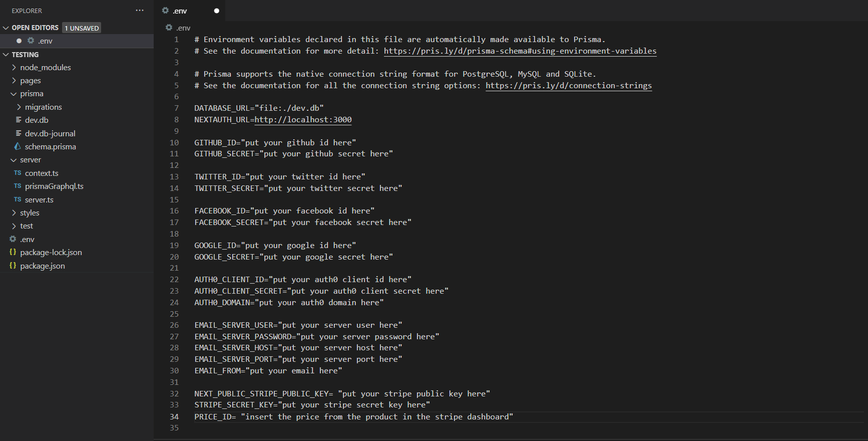
Task: Follow the prisma-schema environment variables link
Action: tap(520, 51)
